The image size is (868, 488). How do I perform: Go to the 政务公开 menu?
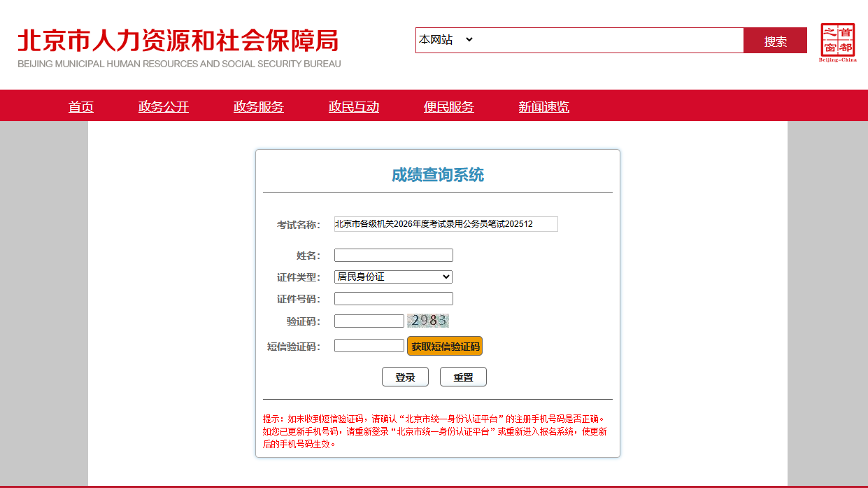pos(164,106)
